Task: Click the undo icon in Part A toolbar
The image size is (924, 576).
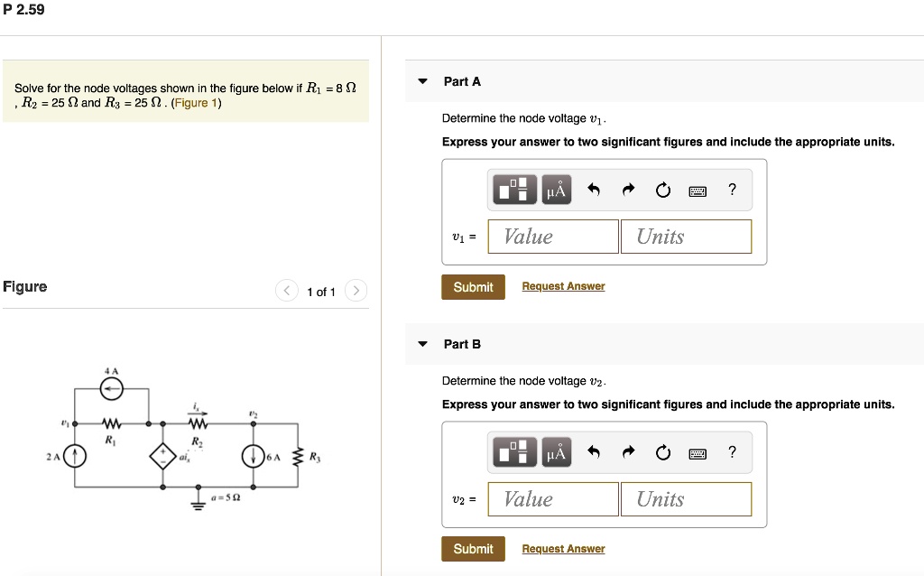Action: (594, 190)
